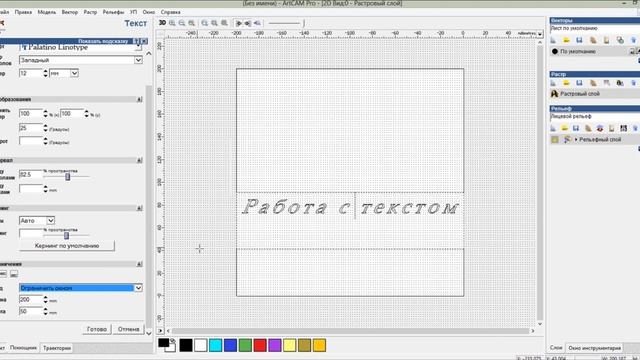Click the purple arrow icon in view toolbar
Image resolution: width=640 pixels, height=360 pixels.
(257, 23)
